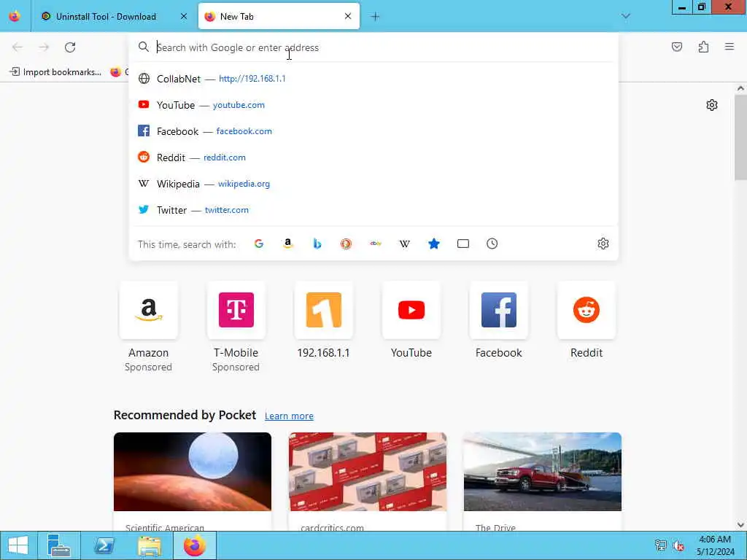Close the New Tab tab
Viewport: 747px width, 560px height.
click(348, 16)
